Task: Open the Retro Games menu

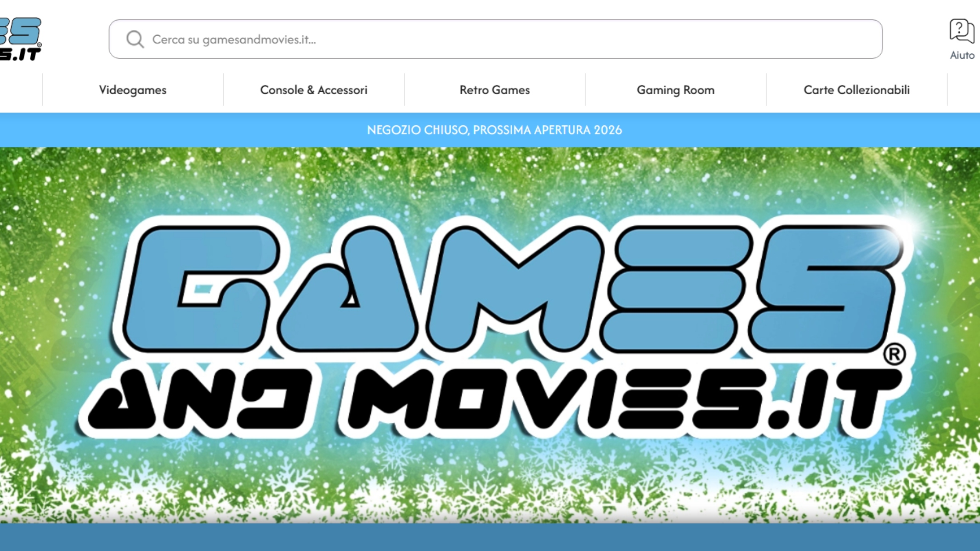Action: (495, 90)
